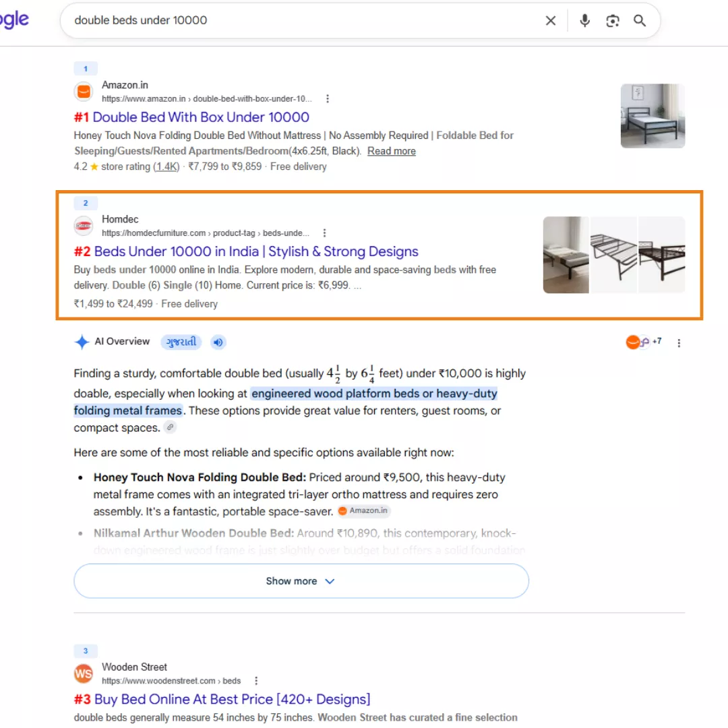Open more options for Homdec result
The image size is (728, 728).
pyautogui.click(x=324, y=233)
